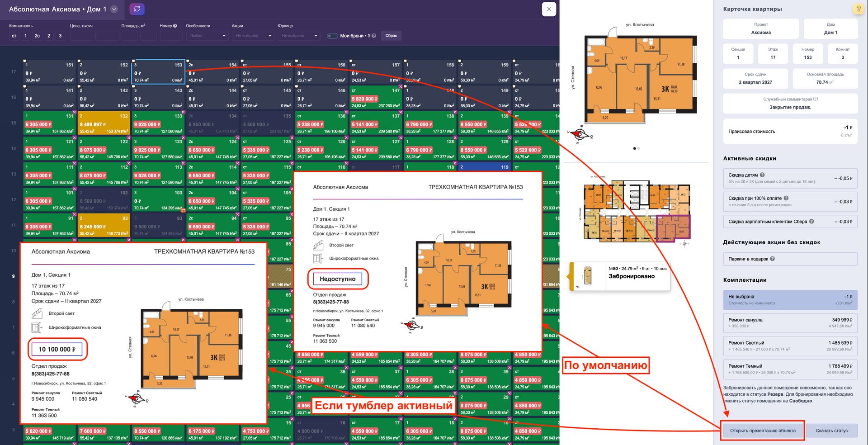The height and width of the screenshot is (445, 868).
Task: Select the Ремонт Светлый package option
Action: click(x=790, y=346)
